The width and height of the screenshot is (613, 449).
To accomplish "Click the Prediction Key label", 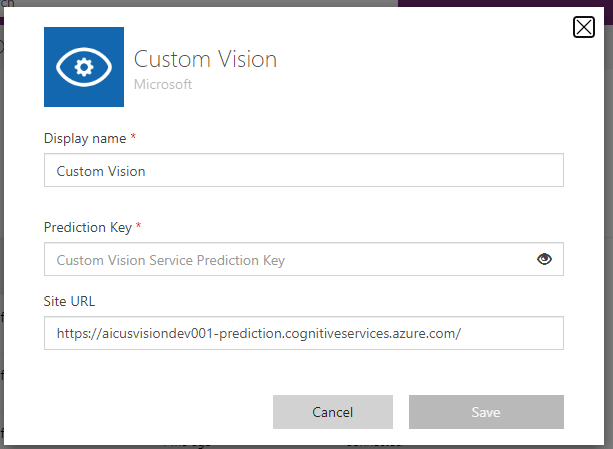I will pyautogui.click(x=85, y=227).
